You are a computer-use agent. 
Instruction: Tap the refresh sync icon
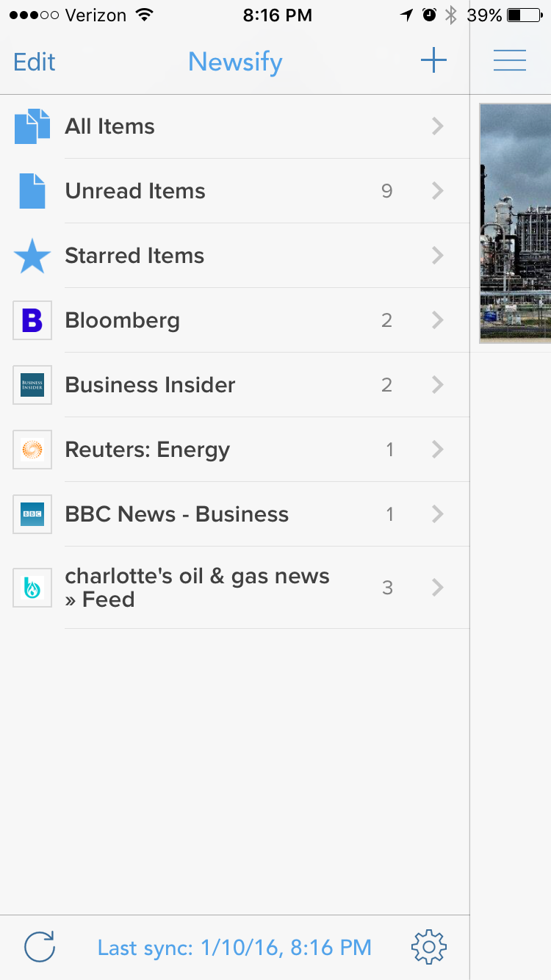(40, 947)
